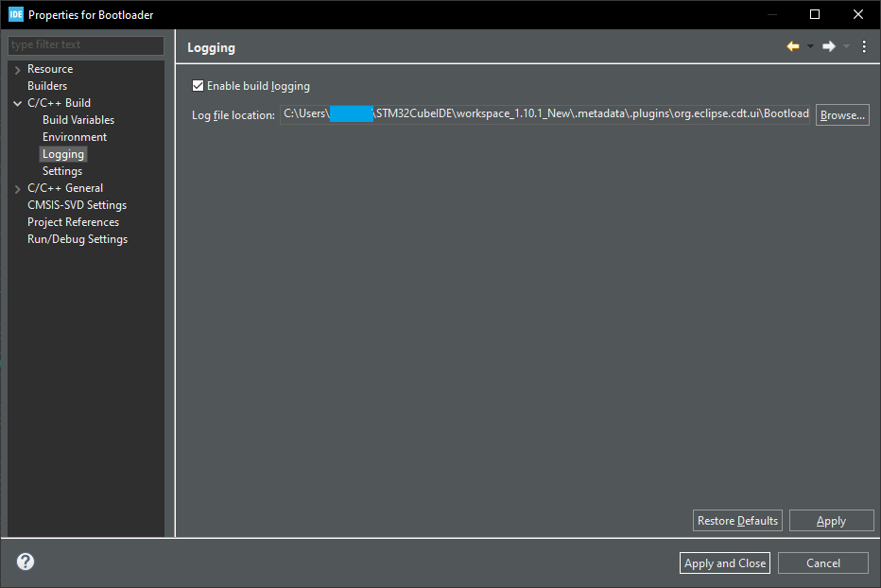Click the help question mark icon
Image resolution: width=881 pixels, height=588 pixels.
tap(26, 562)
